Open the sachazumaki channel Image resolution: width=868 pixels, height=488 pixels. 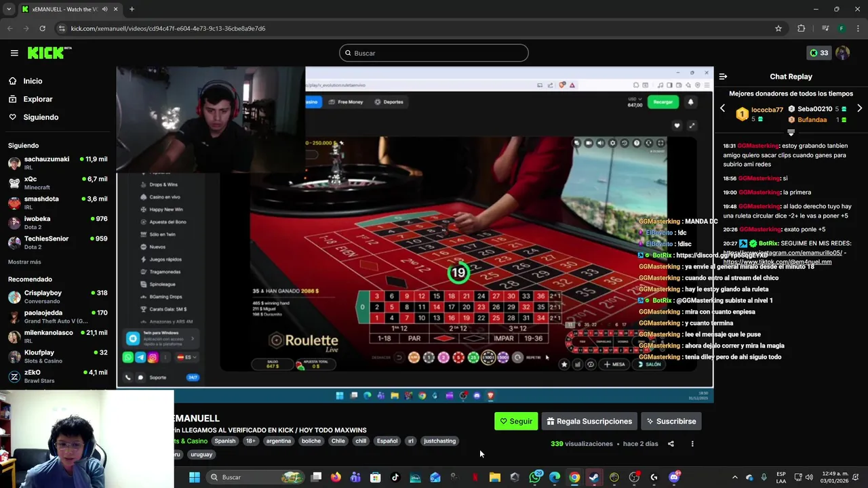coord(58,163)
